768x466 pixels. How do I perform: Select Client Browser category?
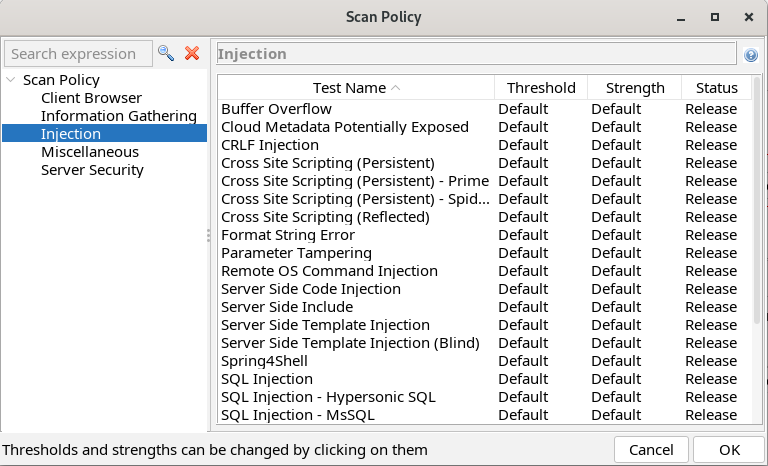click(91, 98)
